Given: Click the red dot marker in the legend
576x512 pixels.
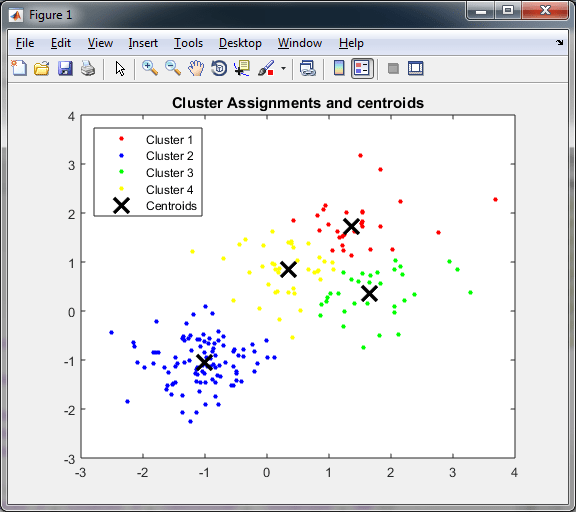Looking at the screenshot, I should pyautogui.click(x=122, y=139).
